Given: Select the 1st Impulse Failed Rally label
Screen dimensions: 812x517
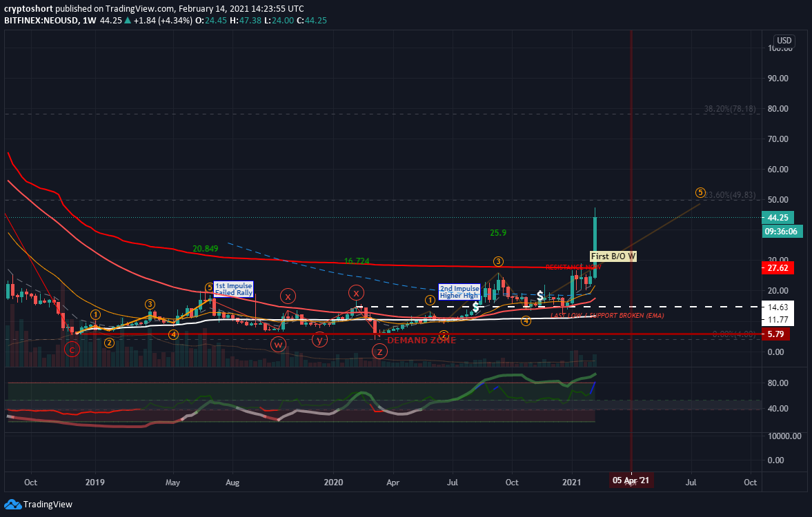Looking at the screenshot, I should tap(234, 290).
